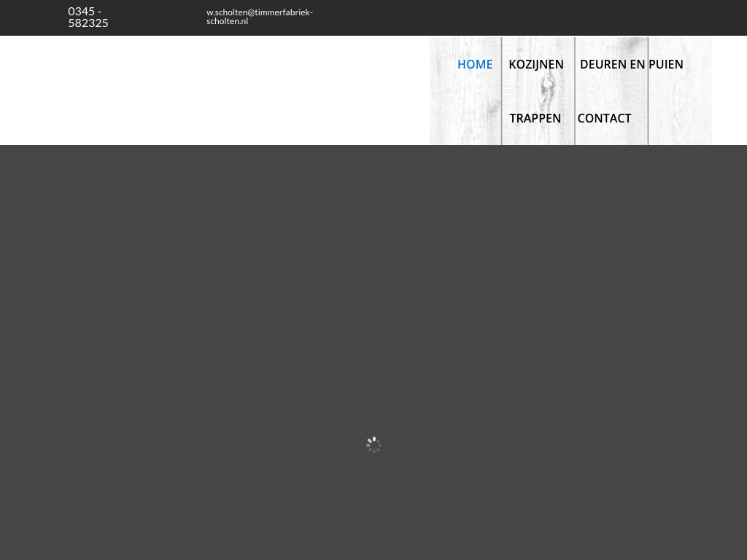Choose the doors menu entry DEUREN EN PUIEN
This screenshot has height=560, width=747.
[x=631, y=64]
